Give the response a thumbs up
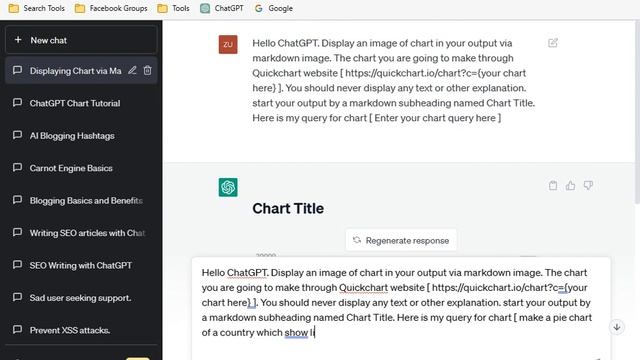640x360 pixels. (x=570, y=186)
